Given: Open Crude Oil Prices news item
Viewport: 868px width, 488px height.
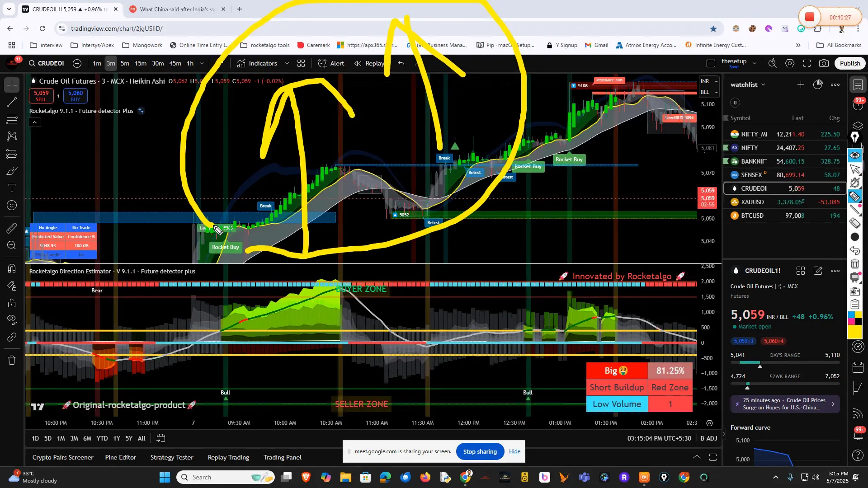Looking at the screenshot, I should click(785, 404).
